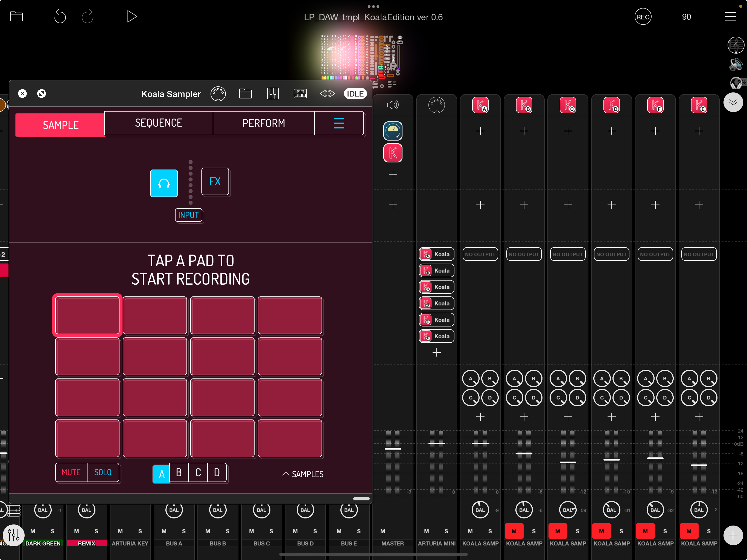This screenshot has width=747, height=560.
Task: Open NO OUTPUT selector under Koala C channel
Action: tap(568, 254)
